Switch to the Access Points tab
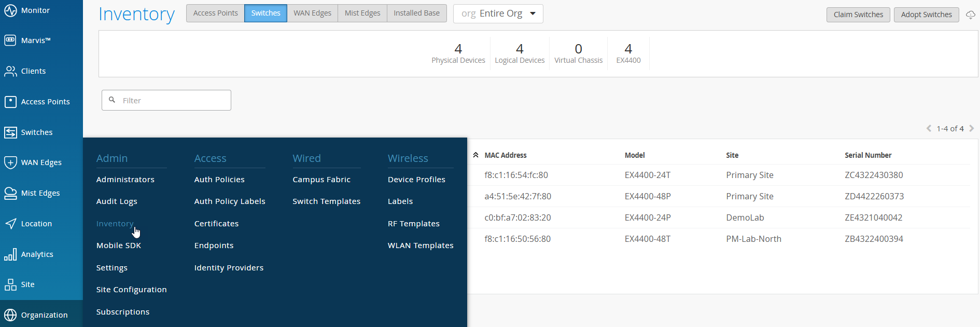The image size is (980, 327). pyautogui.click(x=215, y=13)
